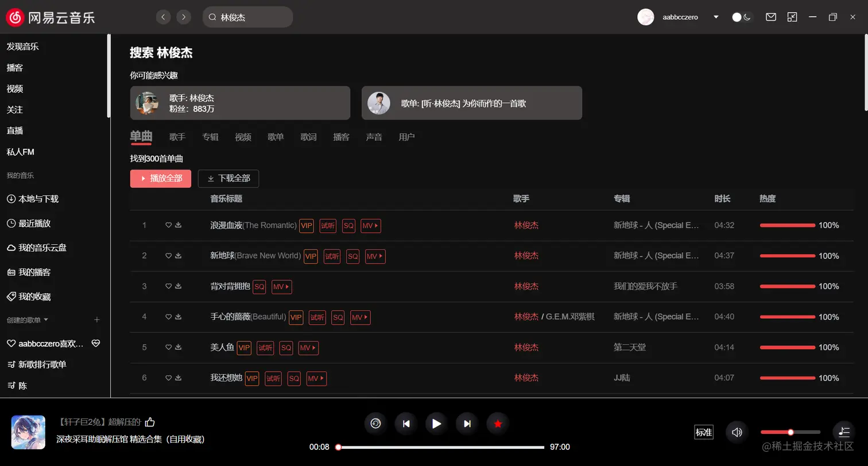Collapse the 创建的歌单 section
Screen dimensions: 868x466
[46, 319]
